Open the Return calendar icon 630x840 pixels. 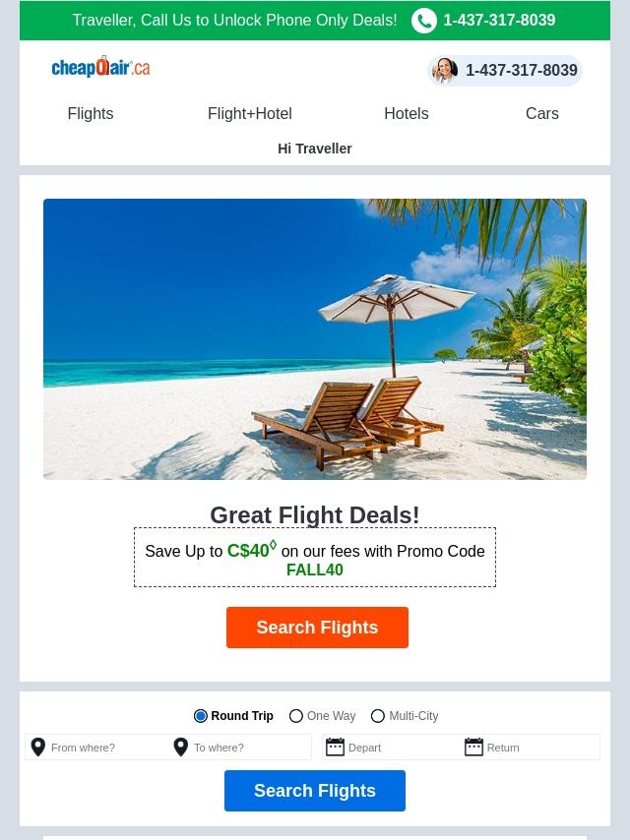click(x=473, y=747)
